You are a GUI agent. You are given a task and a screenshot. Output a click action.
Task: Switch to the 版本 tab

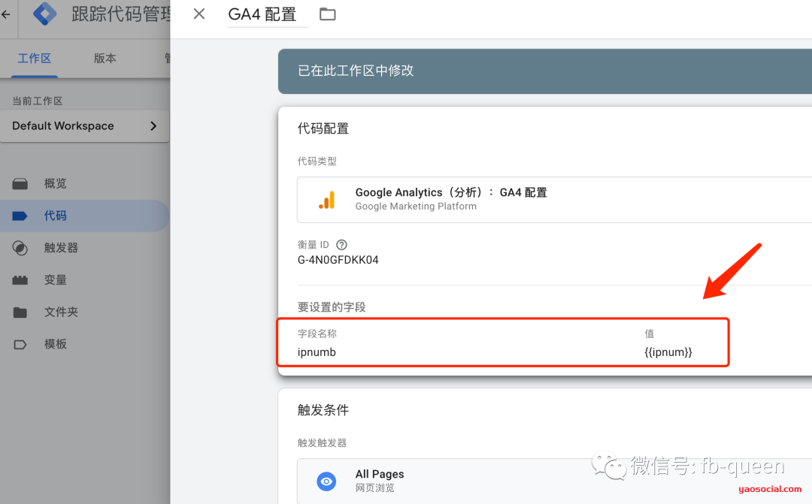tap(105, 58)
